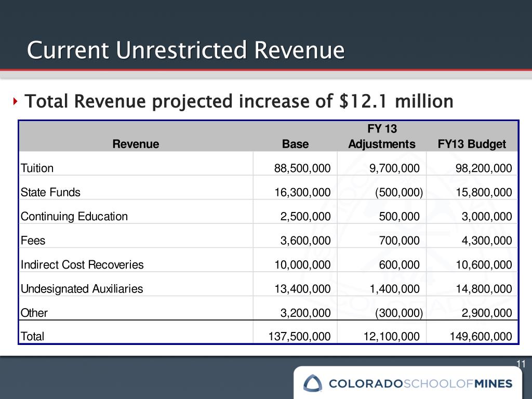Click Fees budget value 4,300,000

click(486, 241)
